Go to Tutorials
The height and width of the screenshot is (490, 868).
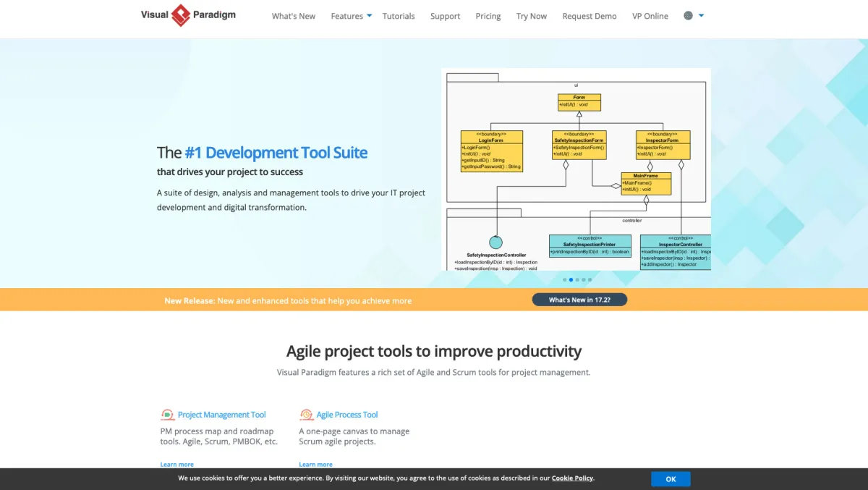tap(399, 16)
